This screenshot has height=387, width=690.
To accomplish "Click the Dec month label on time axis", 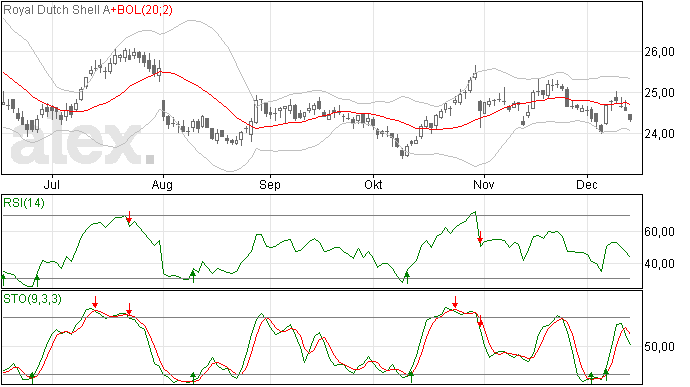I will [x=587, y=184].
